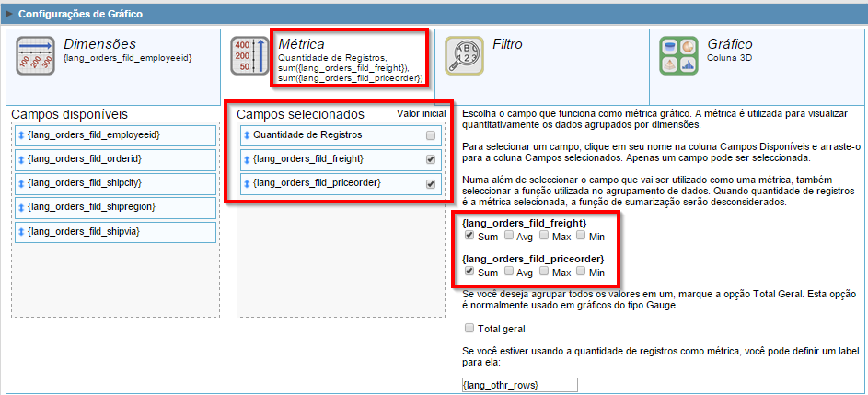Viewport: 868px width, 395px height.
Task: Open the Dimensões tab
Action: 99,44
